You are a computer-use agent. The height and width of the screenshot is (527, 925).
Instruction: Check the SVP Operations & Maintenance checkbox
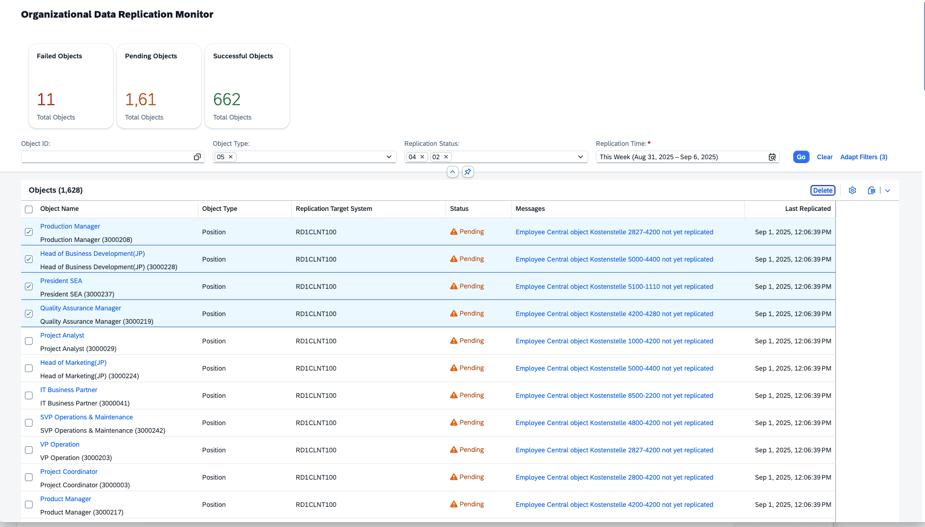pyautogui.click(x=29, y=423)
